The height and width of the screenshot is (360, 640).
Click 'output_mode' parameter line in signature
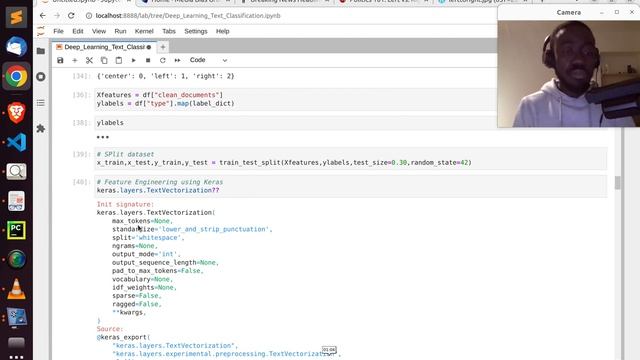[x=146, y=254]
